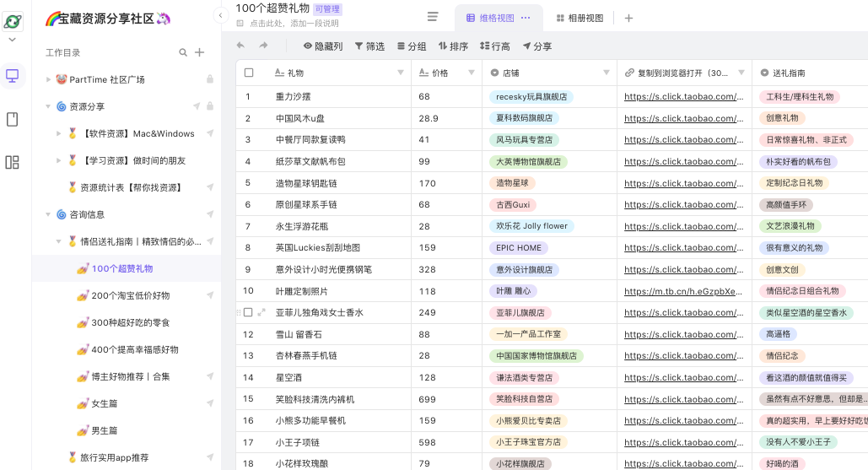Click the redo arrow in toolbar

click(x=263, y=46)
